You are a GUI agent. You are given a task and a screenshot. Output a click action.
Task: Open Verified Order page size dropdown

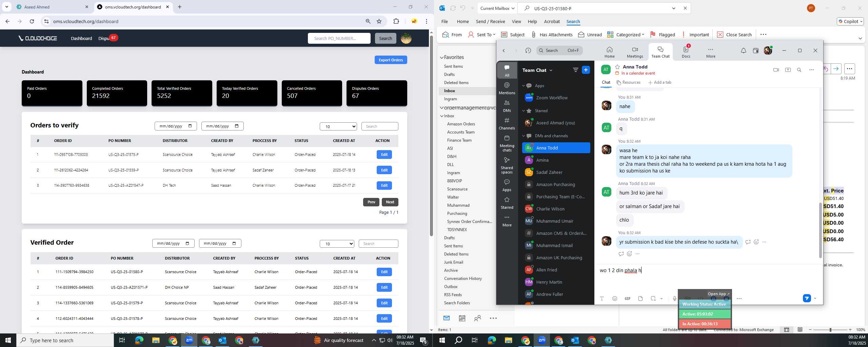337,244
